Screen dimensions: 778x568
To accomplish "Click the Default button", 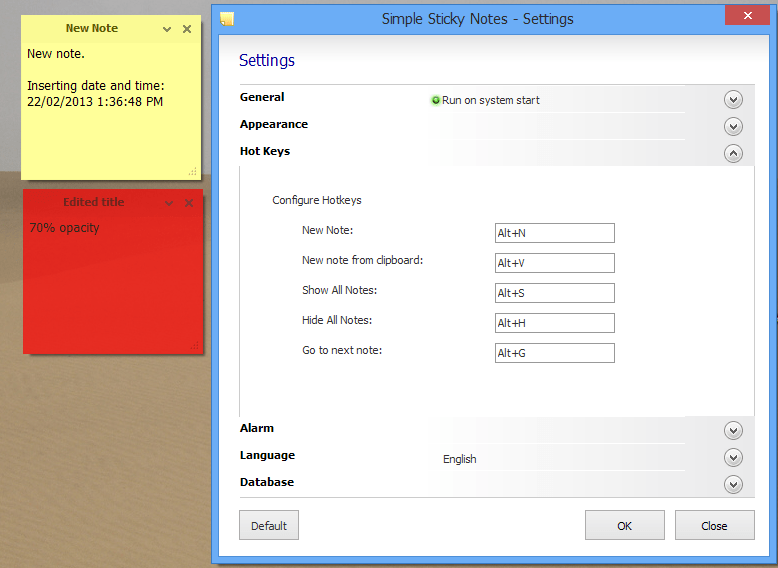I will click(x=269, y=525).
